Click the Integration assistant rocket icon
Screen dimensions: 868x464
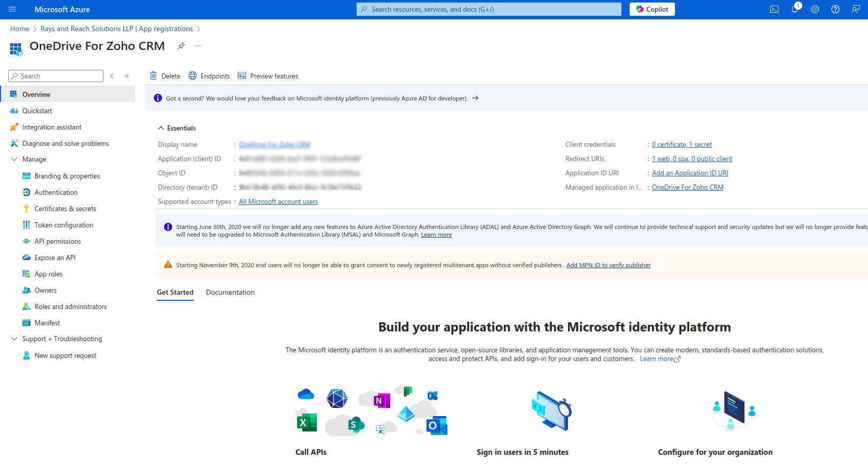(14, 127)
